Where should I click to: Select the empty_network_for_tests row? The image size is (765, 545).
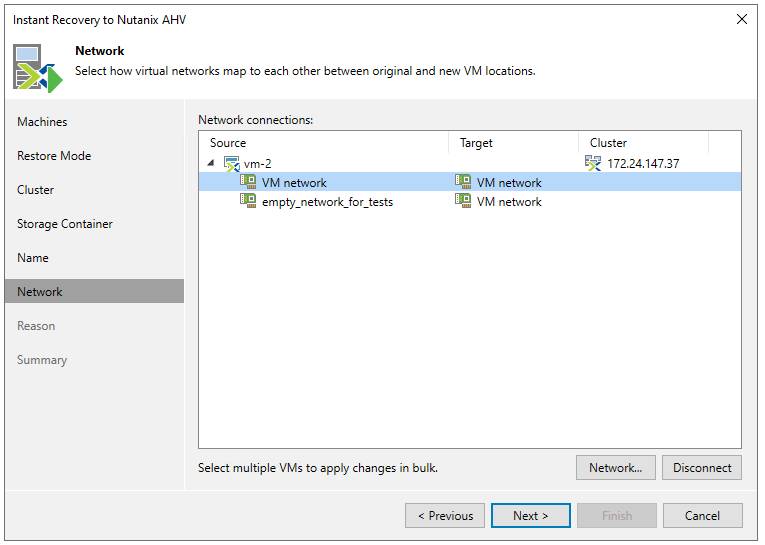click(x=470, y=202)
